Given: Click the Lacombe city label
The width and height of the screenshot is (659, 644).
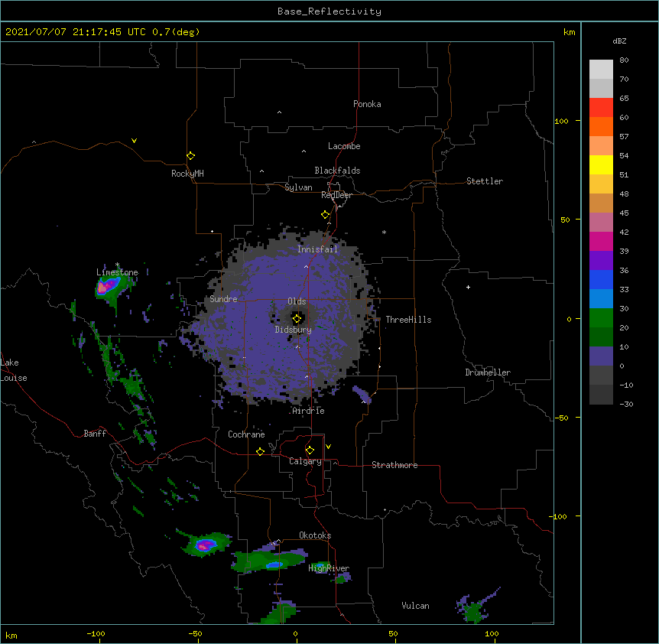Looking at the screenshot, I should [x=344, y=146].
